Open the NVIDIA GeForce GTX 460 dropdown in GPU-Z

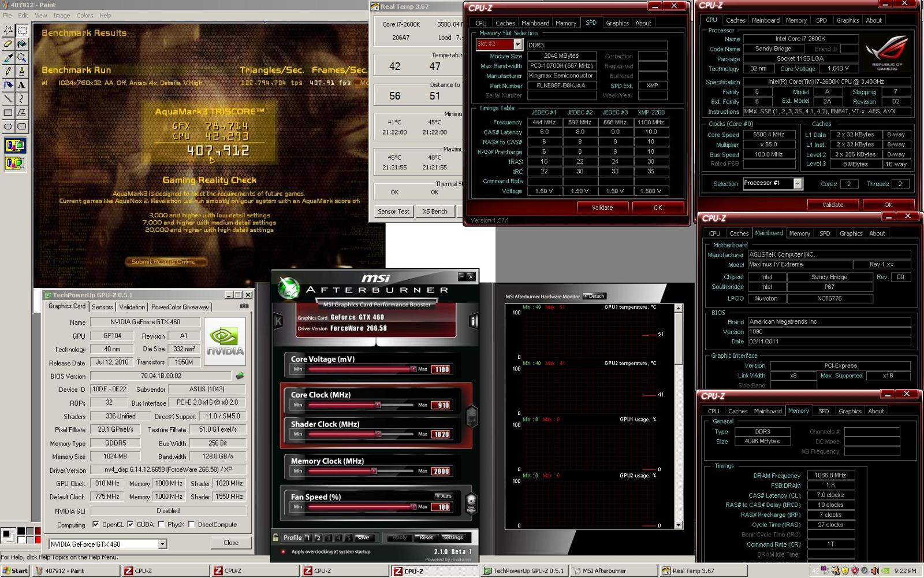point(162,544)
